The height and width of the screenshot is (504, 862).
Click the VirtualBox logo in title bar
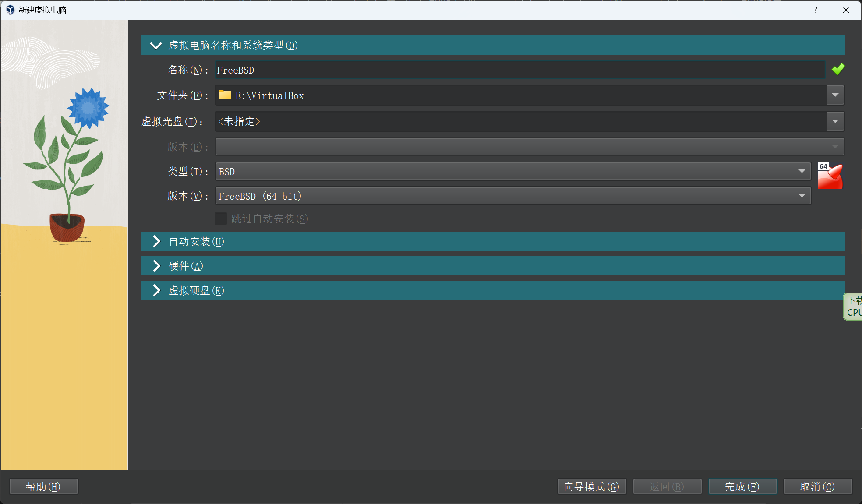[x=10, y=10]
